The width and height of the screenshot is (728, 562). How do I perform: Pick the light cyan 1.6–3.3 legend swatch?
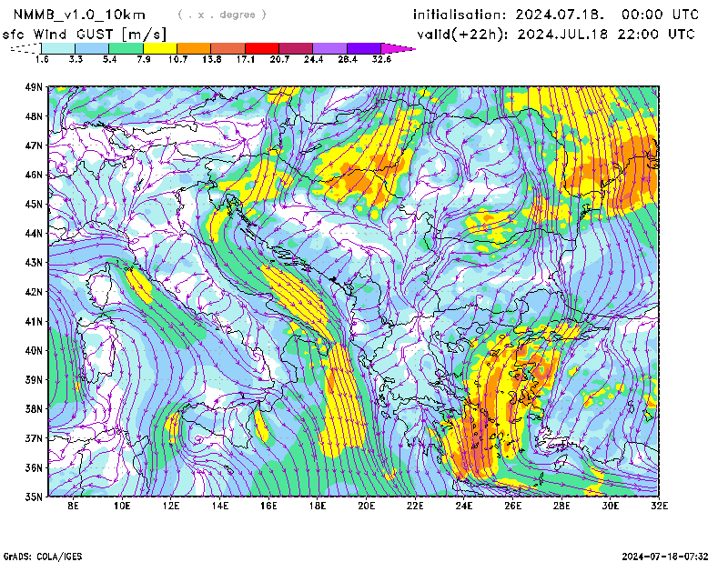click(59, 47)
